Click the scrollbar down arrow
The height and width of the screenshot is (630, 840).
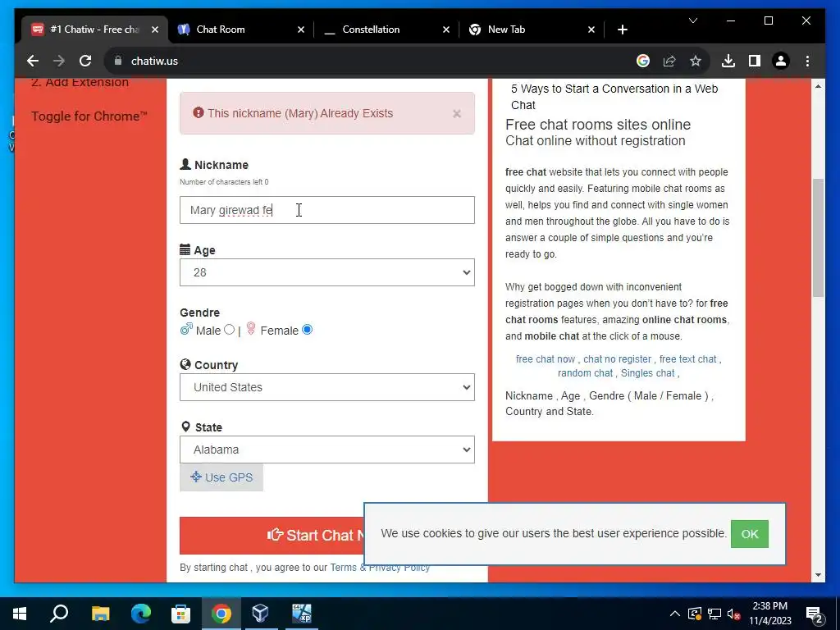pos(818,575)
